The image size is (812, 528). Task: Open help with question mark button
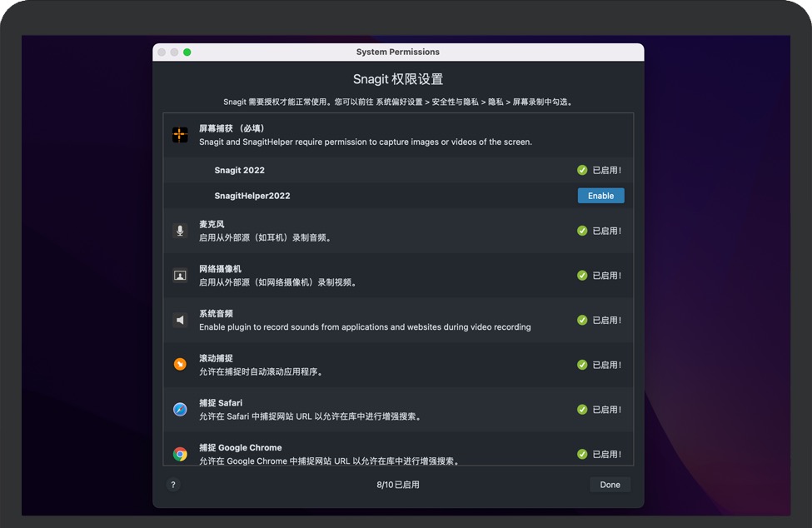coord(173,485)
